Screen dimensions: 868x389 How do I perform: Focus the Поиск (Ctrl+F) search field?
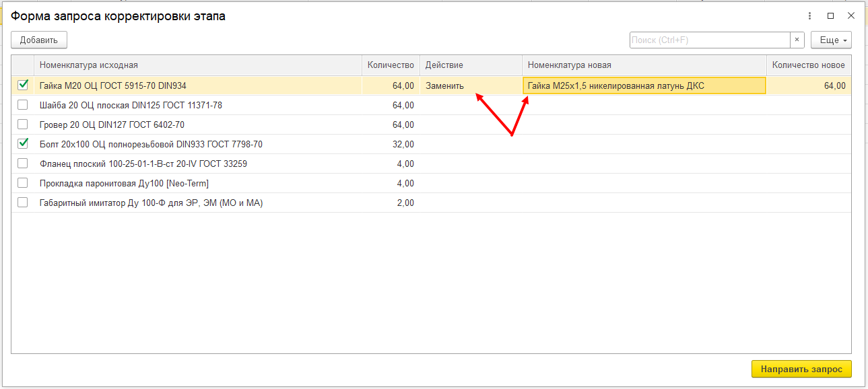710,40
